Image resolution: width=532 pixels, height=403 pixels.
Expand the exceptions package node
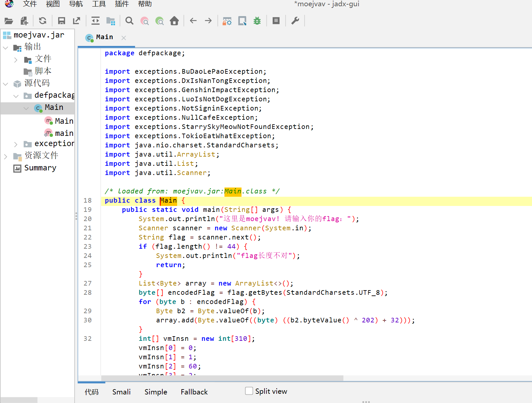[x=16, y=144]
